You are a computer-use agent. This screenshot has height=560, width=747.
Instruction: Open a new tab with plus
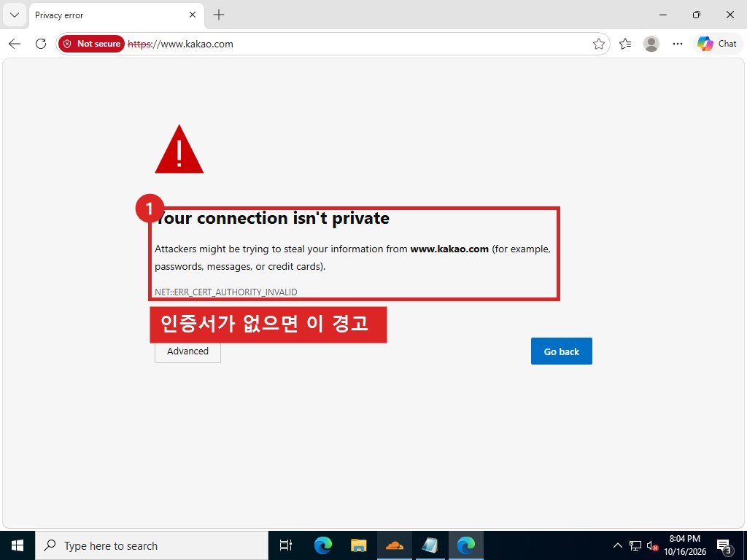[x=219, y=15]
